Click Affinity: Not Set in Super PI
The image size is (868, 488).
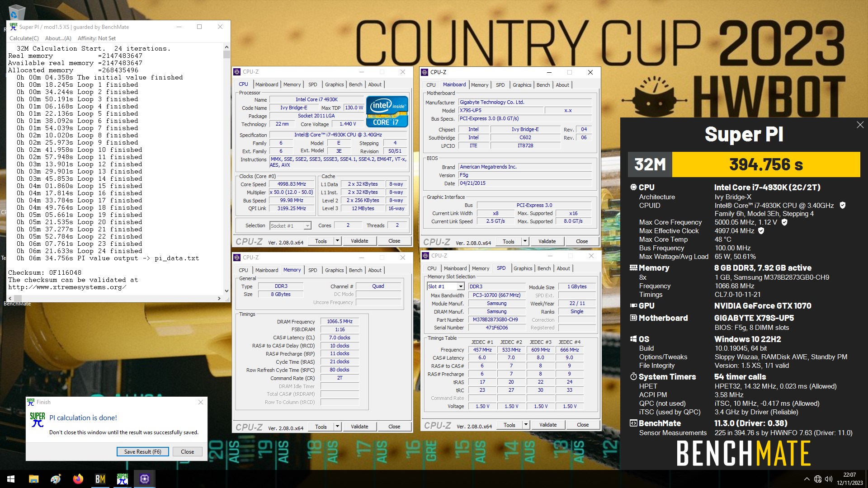tap(97, 38)
